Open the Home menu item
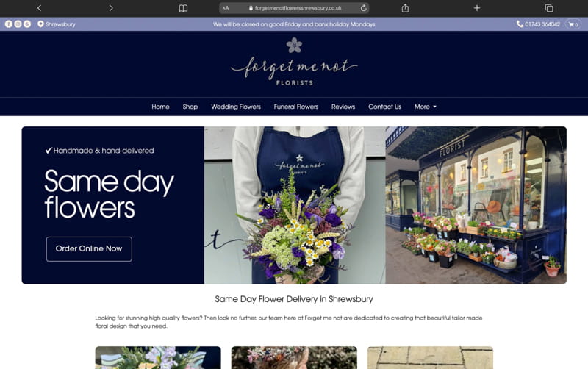The height and width of the screenshot is (369, 588). point(160,107)
